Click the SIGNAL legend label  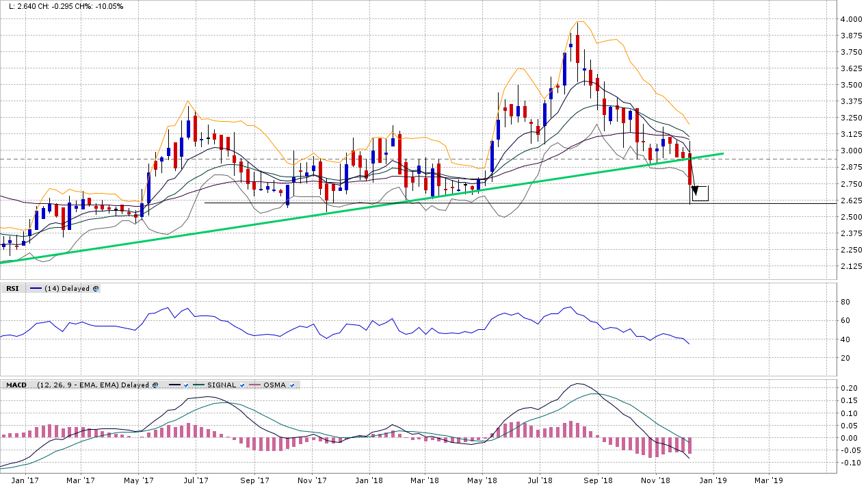pyautogui.click(x=221, y=385)
